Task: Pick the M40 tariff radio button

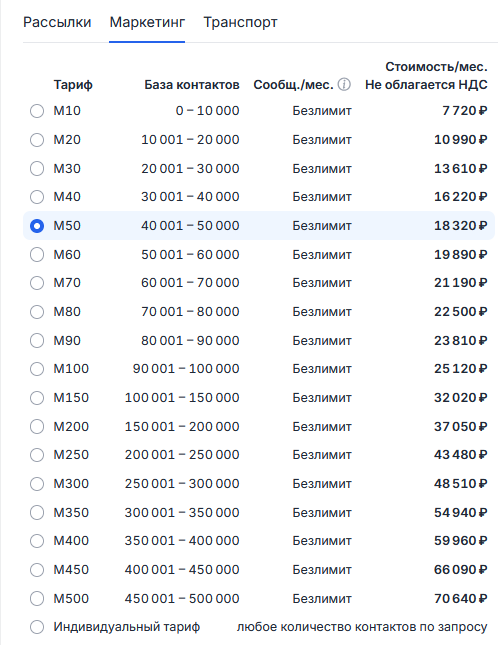Action: pos(37,197)
